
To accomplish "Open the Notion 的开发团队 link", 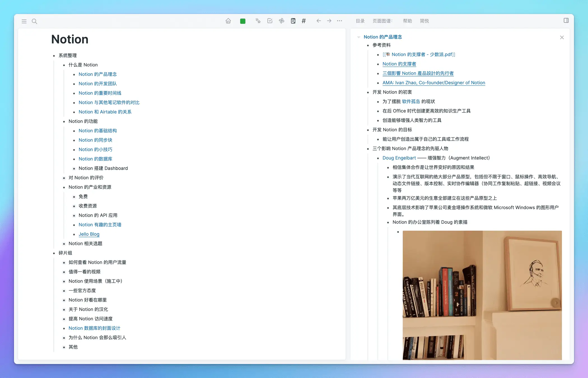I will 98,84.
